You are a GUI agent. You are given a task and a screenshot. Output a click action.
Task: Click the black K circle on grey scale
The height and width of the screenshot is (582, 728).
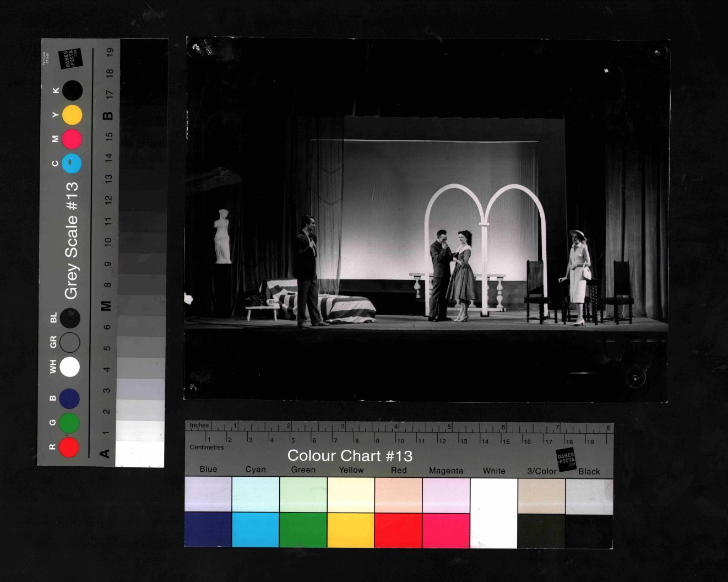[72, 90]
